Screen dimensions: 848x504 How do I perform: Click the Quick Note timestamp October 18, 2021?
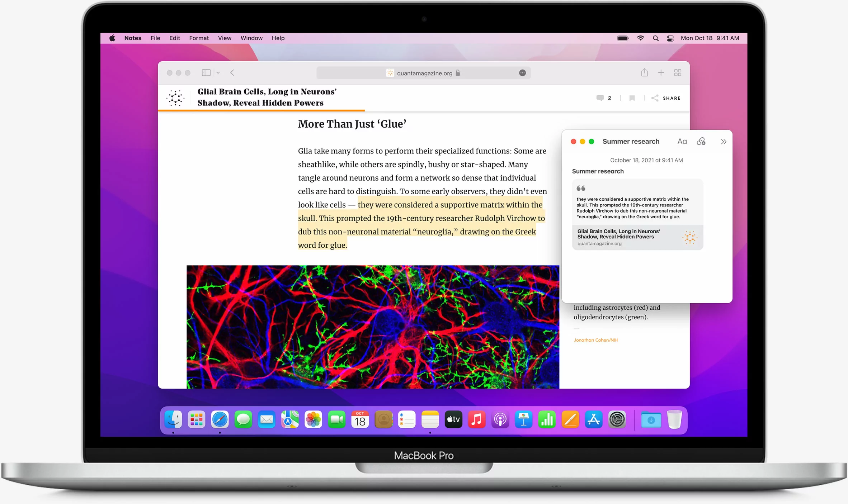click(646, 160)
